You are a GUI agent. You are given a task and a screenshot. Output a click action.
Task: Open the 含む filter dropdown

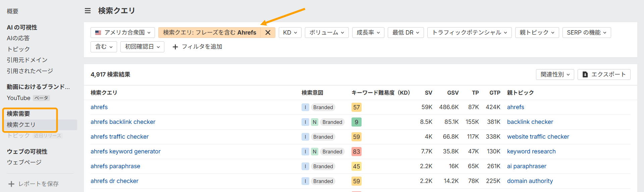[104, 47]
